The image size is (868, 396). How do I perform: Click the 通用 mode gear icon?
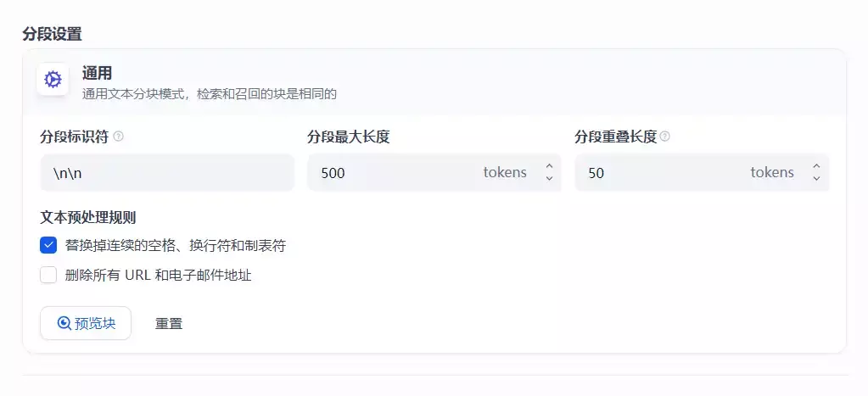[x=53, y=80]
